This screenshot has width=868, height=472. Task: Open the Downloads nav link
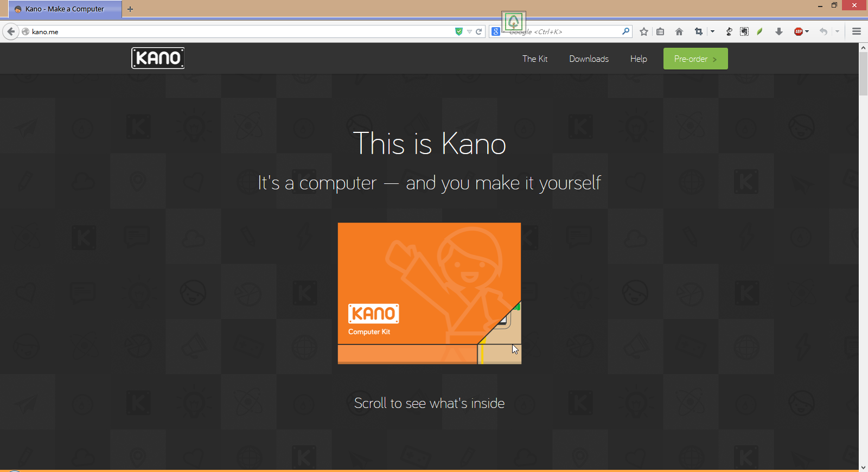[x=589, y=59]
